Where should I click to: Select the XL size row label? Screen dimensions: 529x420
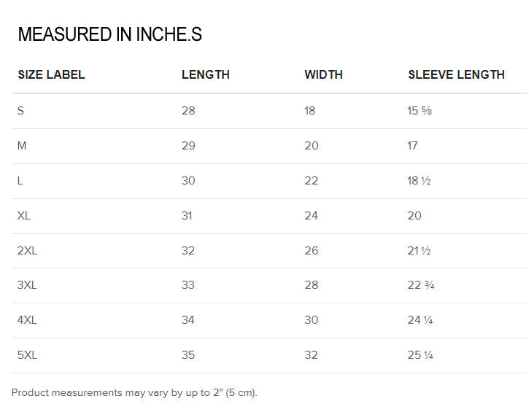pyautogui.click(x=23, y=216)
